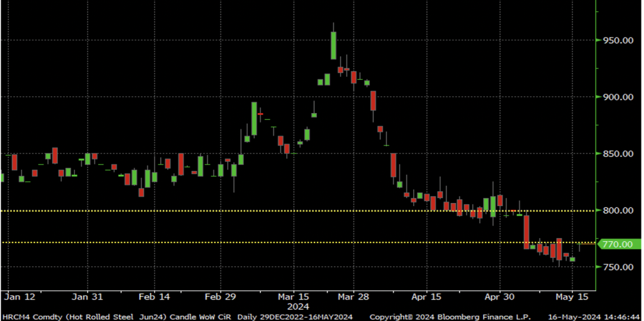This screenshot has width=644, height=321.
Task: Click the tallest green candle at the March peak
Action: pyautogui.click(x=333, y=45)
